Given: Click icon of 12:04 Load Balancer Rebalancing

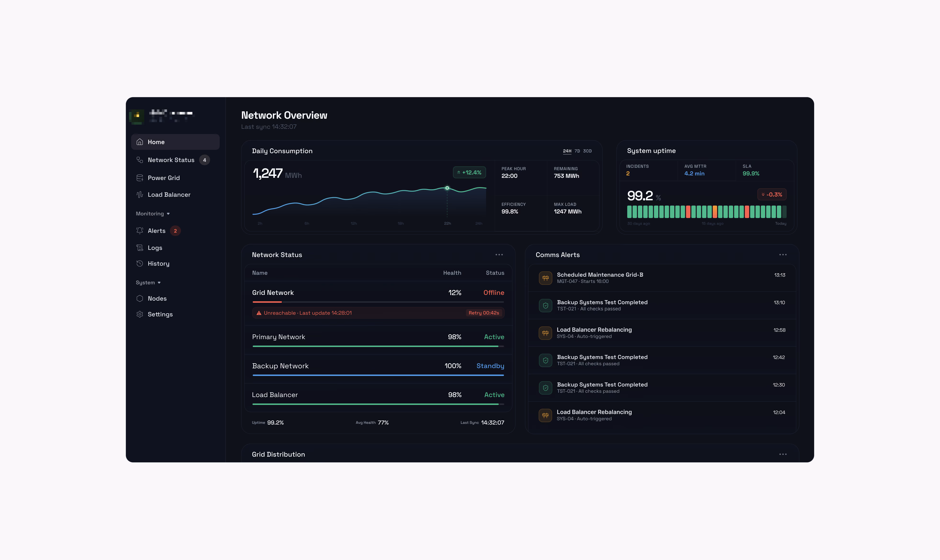Looking at the screenshot, I should coord(545,415).
